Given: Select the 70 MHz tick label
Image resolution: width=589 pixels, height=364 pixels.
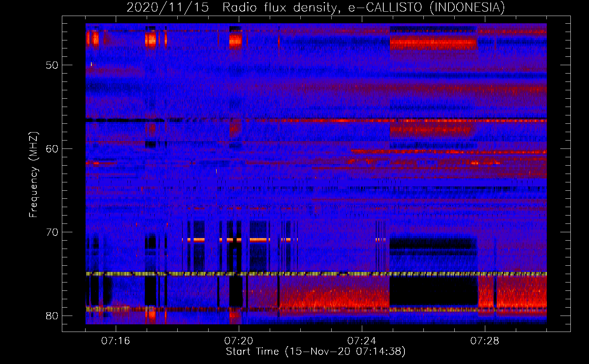Looking at the screenshot, I should (52, 232).
